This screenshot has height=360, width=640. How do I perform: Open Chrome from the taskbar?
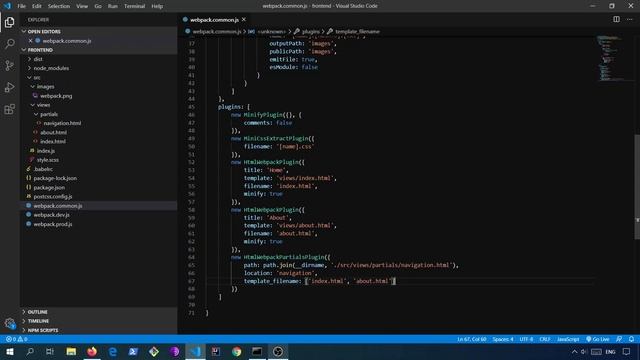coord(236,351)
